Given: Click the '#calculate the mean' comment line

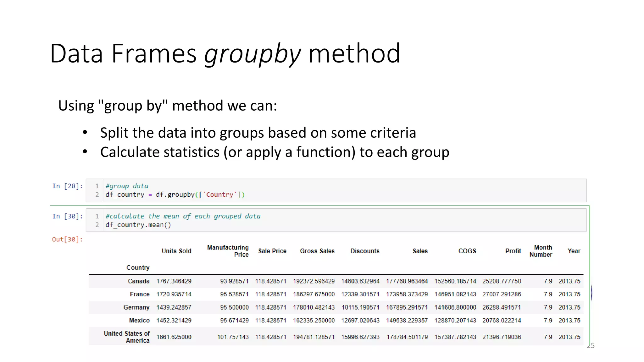Looking at the screenshot, I should [x=183, y=216].
